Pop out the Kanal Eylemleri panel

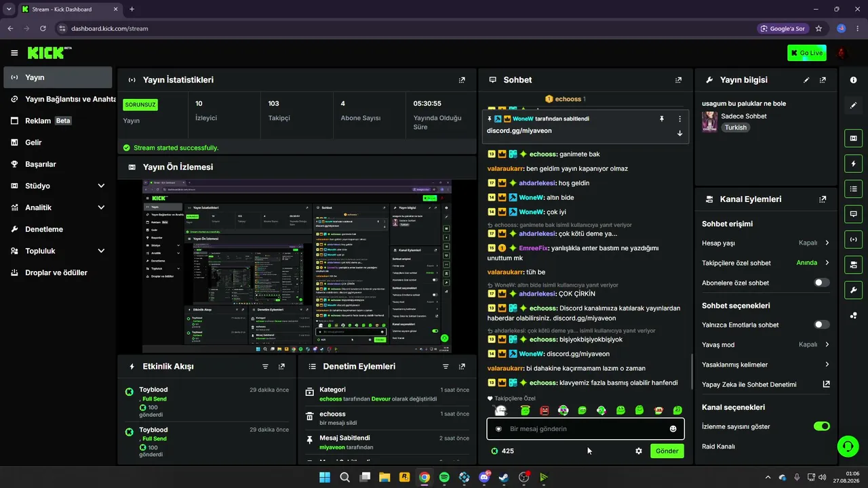pos(823,199)
